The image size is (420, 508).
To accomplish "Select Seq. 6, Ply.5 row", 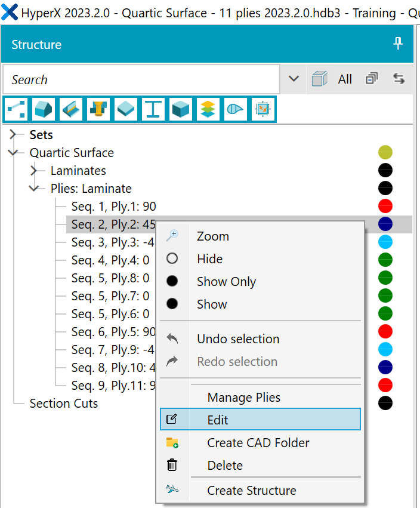I will tap(113, 332).
